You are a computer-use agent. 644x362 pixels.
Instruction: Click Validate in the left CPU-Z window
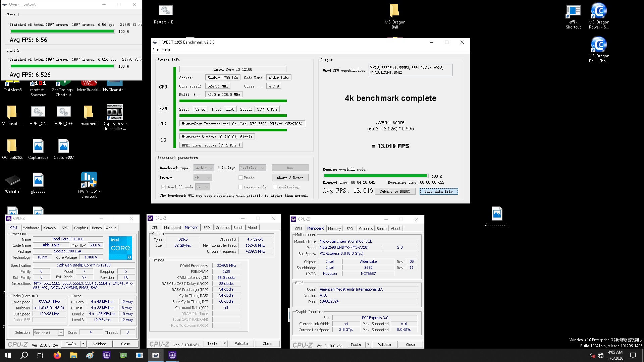pyautogui.click(x=100, y=344)
